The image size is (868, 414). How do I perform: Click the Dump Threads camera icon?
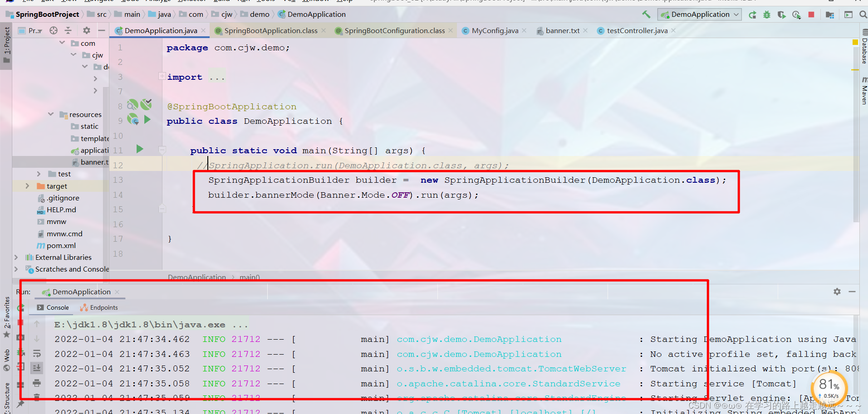tap(20, 337)
